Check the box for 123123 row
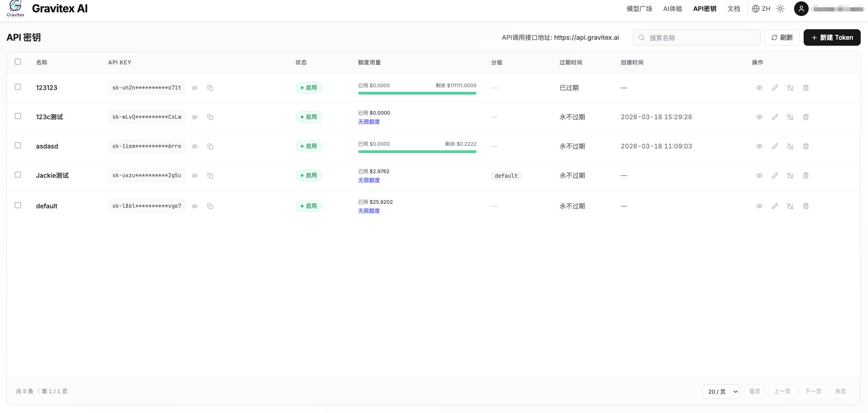Viewport: 868px width, 413px height. click(x=18, y=87)
